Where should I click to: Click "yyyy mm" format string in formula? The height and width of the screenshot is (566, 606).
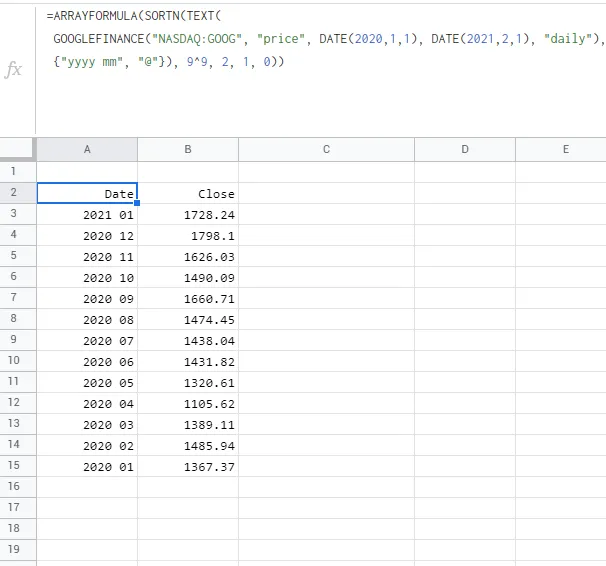click(x=91, y=62)
